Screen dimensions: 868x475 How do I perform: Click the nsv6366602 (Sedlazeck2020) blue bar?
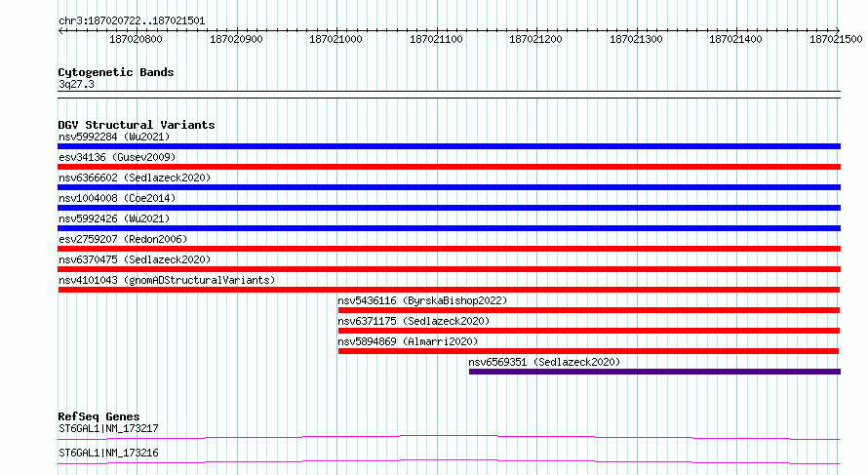click(x=449, y=187)
